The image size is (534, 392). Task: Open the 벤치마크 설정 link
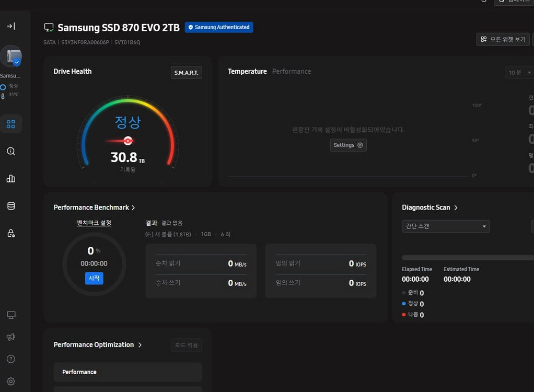(x=94, y=223)
